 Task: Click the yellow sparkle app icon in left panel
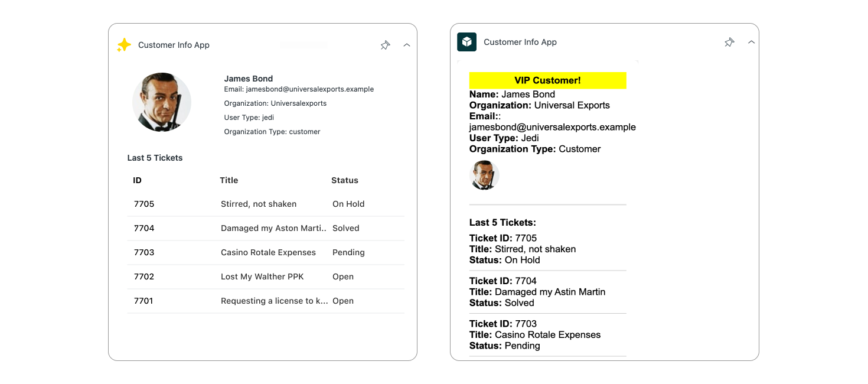[x=124, y=45]
